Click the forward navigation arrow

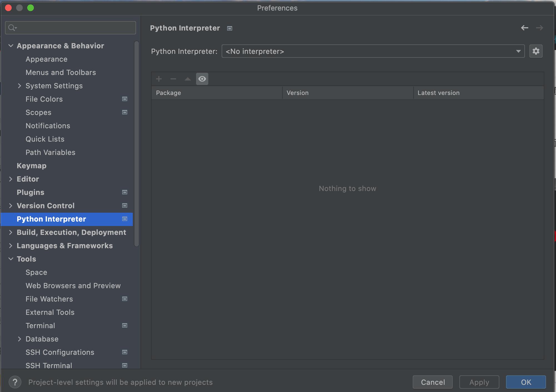(x=539, y=28)
